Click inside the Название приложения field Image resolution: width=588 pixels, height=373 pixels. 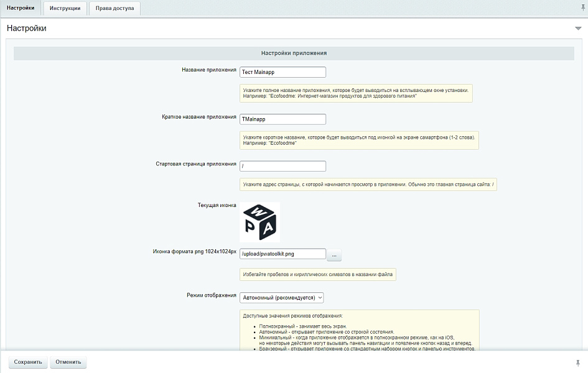coord(282,71)
